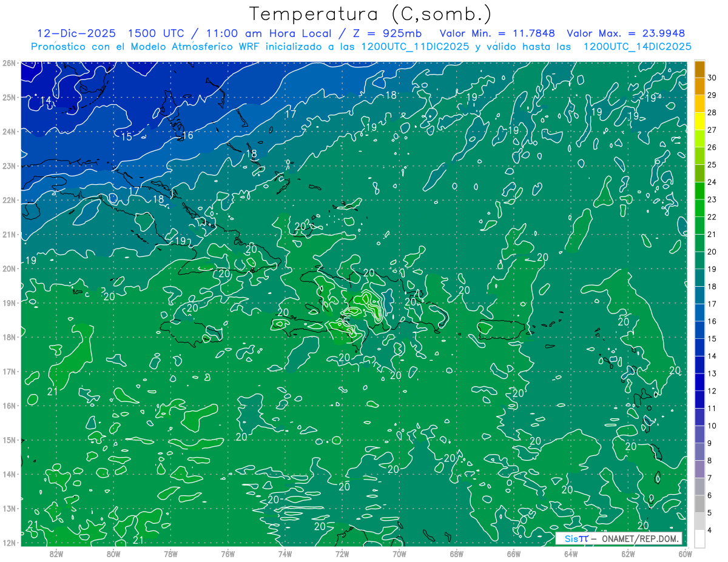Screen dimensions: 728x562
Task: Click the 'Valor Max. = 23.9948' text
Action: pyautogui.click(x=625, y=33)
